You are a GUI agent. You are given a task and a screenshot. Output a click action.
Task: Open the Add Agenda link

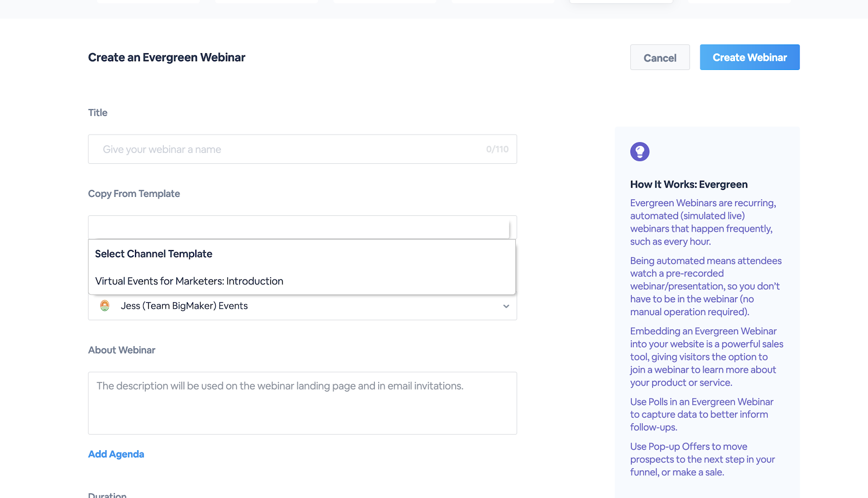[x=116, y=454]
